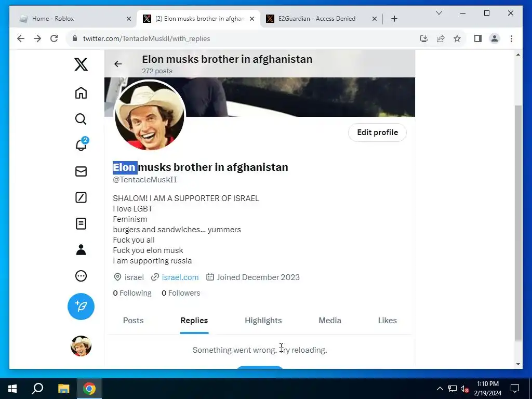Open Profile person icon in sidebar
The width and height of the screenshot is (532, 399).
[81, 250]
